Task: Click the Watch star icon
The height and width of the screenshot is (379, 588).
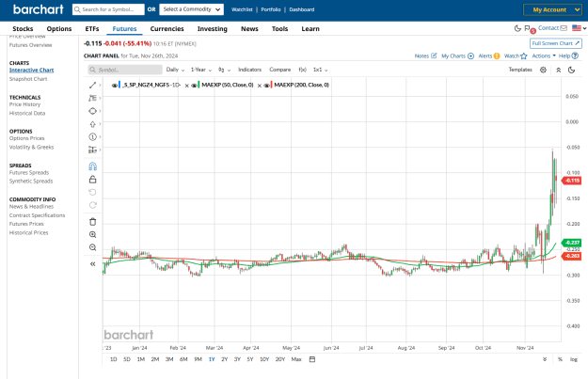Action: (524, 55)
